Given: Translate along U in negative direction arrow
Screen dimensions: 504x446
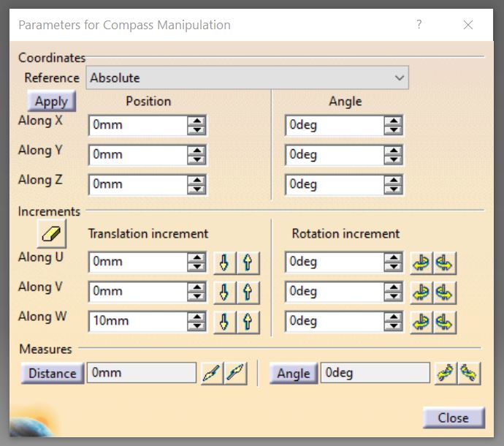Looking at the screenshot, I should coord(225,262).
